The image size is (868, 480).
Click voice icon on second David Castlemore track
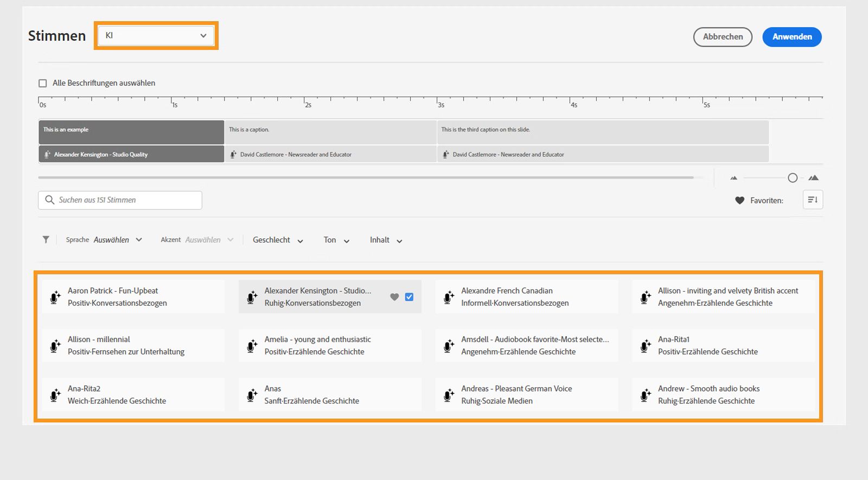click(x=233, y=155)
